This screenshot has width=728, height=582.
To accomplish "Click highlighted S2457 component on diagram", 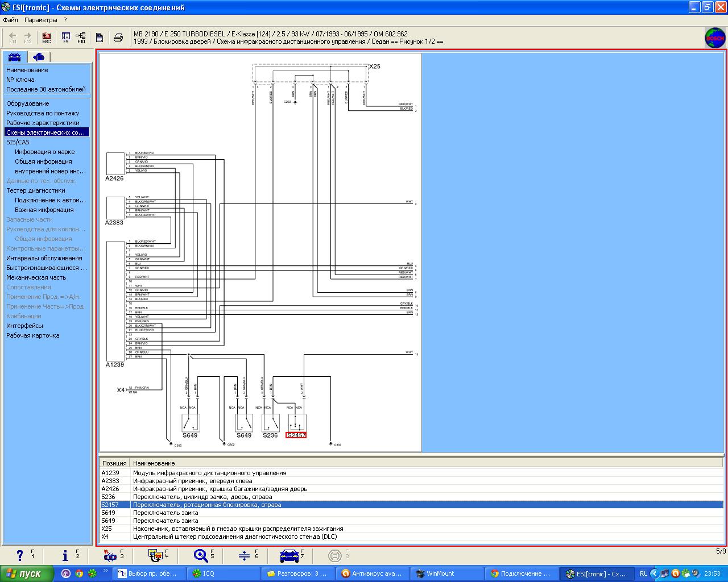I will point(296,435).
